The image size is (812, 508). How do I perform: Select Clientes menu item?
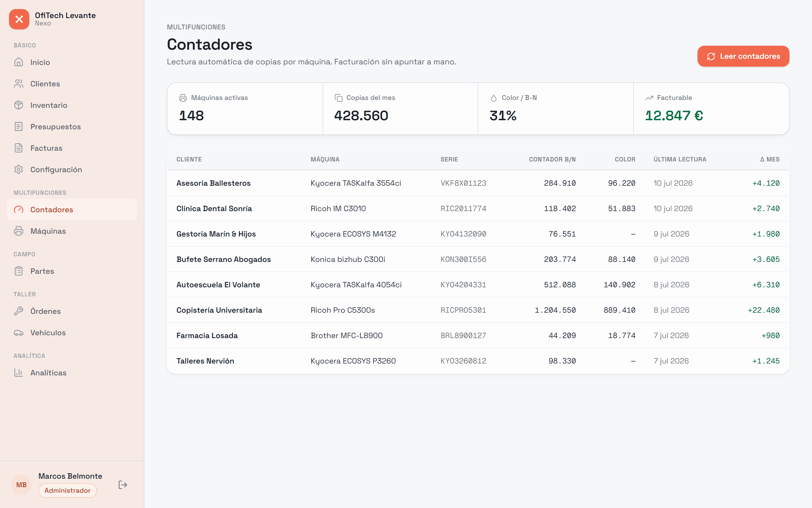coord(72,84)
